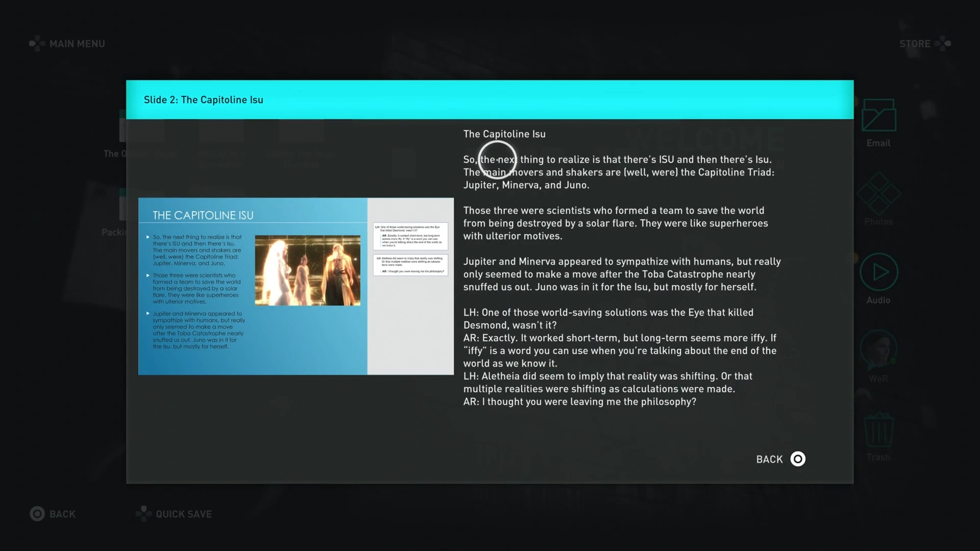Click the Slide 2 title header bar
Screen dimensions: 980x551
(x=489, y=100)
